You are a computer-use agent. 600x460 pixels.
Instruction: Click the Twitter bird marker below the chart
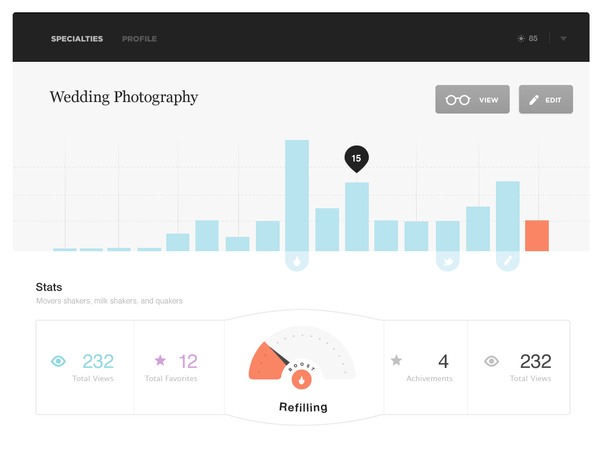coord(447,261)
